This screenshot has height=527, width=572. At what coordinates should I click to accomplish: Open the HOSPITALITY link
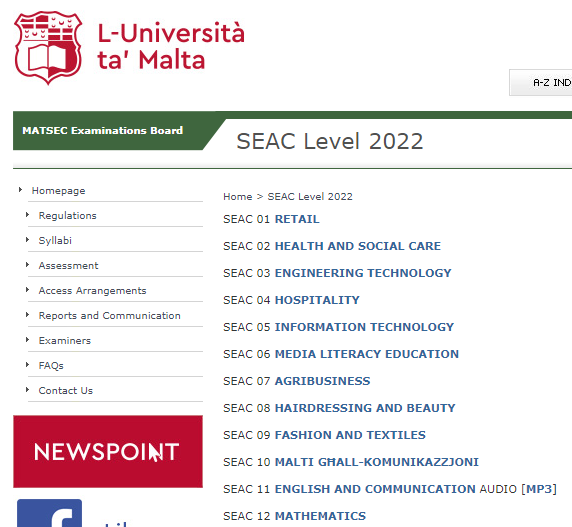coord(317,300)
